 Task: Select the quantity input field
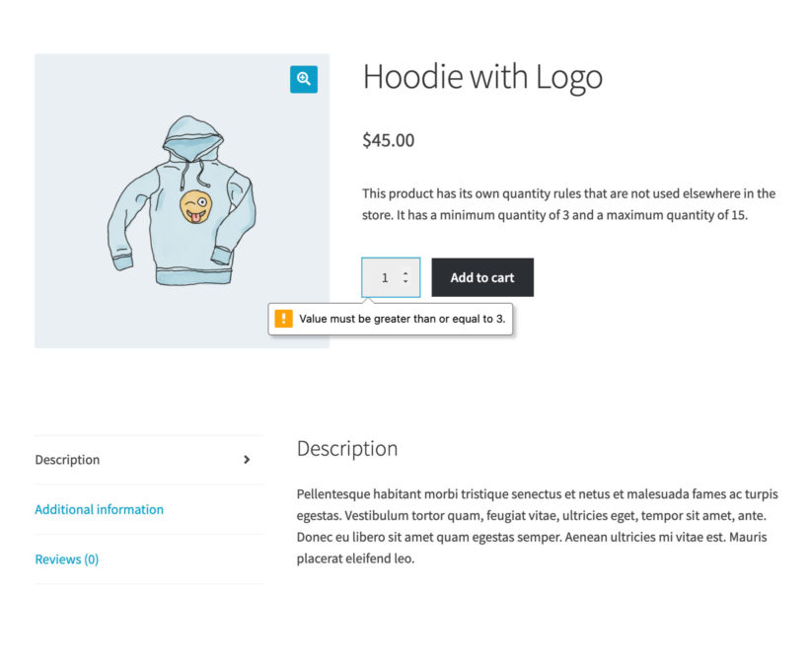[385, 277]
